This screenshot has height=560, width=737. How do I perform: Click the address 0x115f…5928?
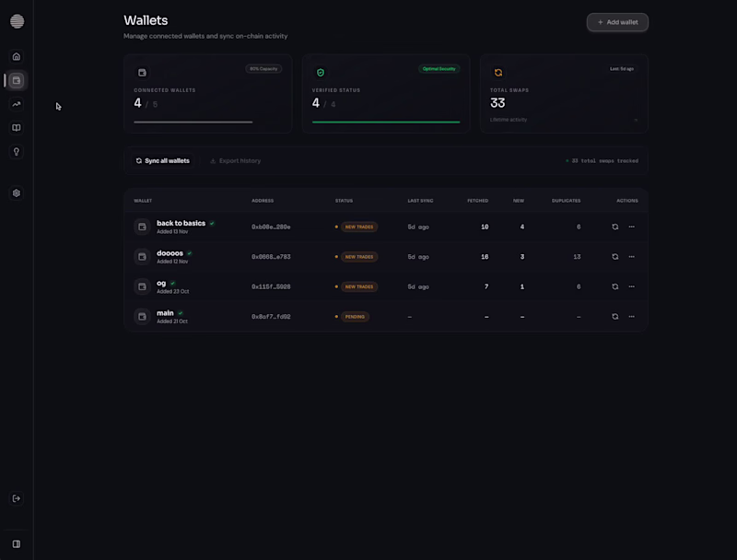(271, 286)
